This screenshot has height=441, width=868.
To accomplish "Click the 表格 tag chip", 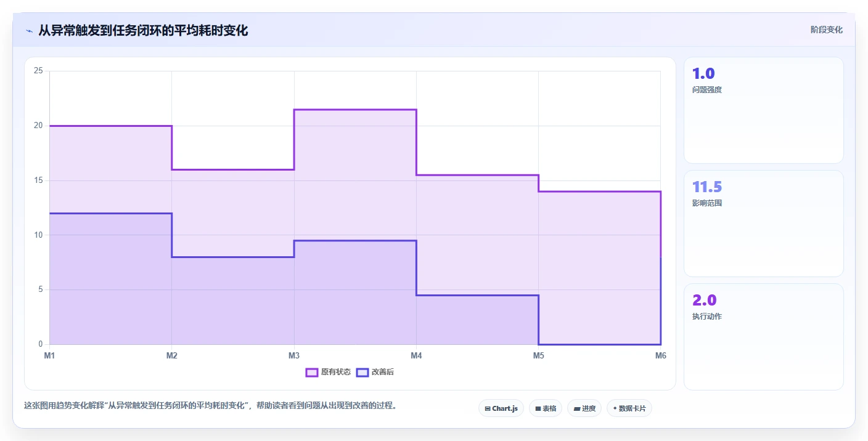I will point(546,408).
